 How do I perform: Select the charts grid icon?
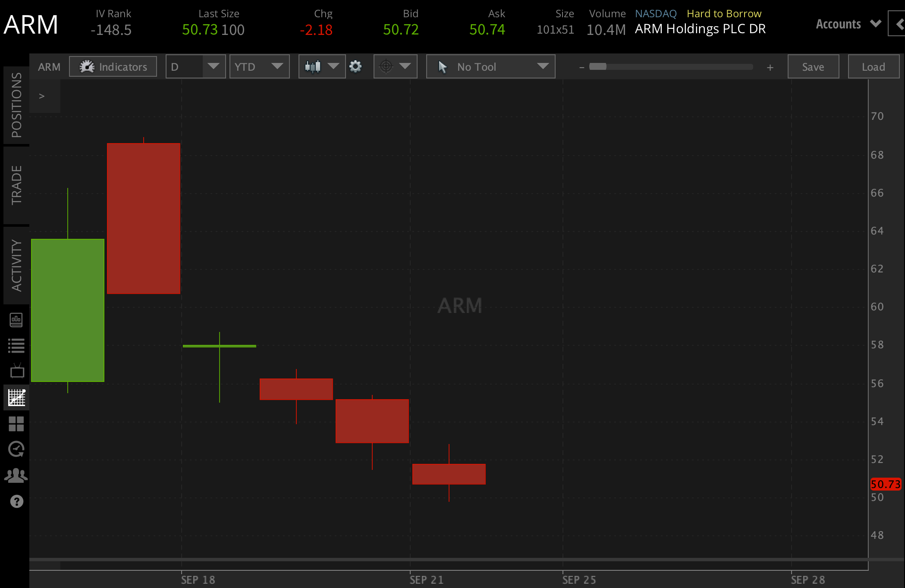pos(17,397)
